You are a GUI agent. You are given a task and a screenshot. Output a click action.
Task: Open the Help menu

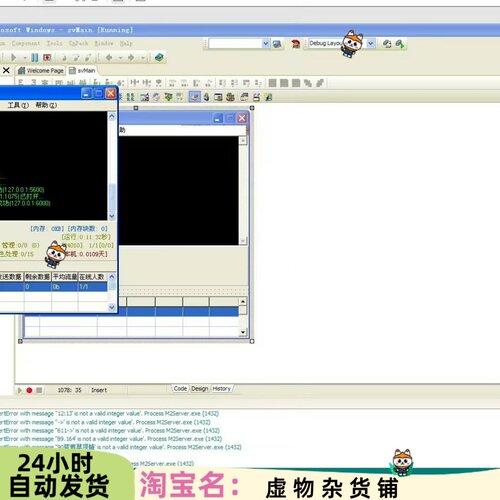pos(126,43)
